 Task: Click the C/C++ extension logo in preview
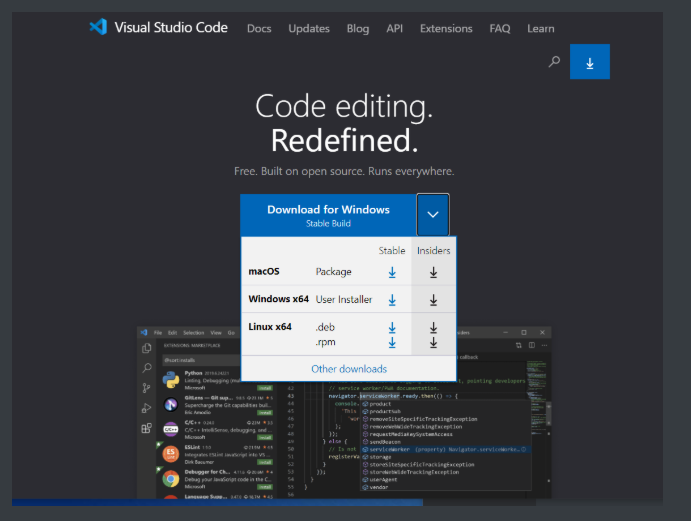171,429
